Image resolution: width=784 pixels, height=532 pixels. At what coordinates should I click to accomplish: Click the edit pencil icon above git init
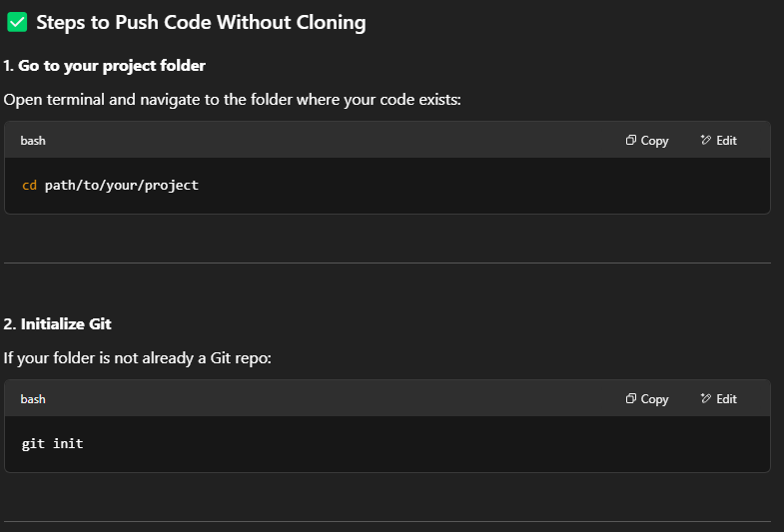pyautogui.click(x=706, y=399)
